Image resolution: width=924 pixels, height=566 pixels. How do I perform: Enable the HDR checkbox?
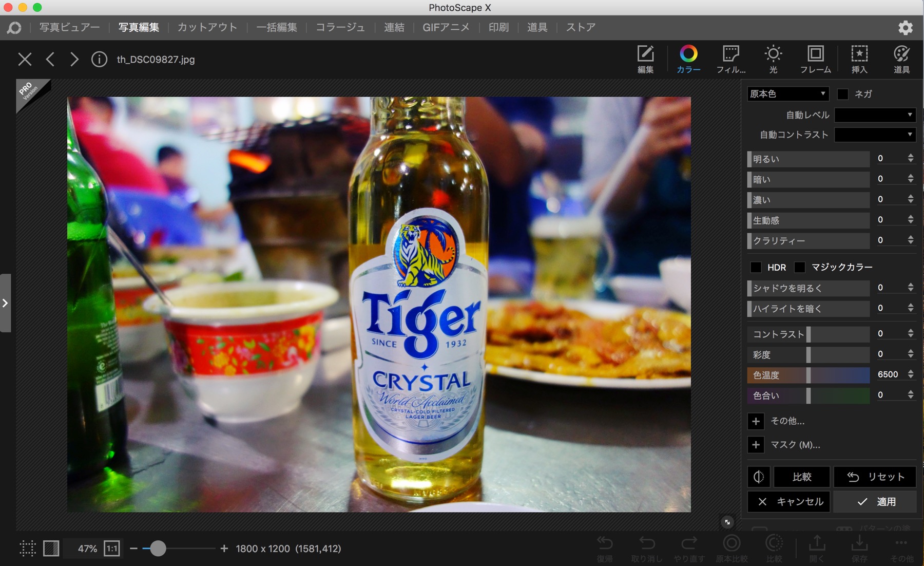[756, 267]
